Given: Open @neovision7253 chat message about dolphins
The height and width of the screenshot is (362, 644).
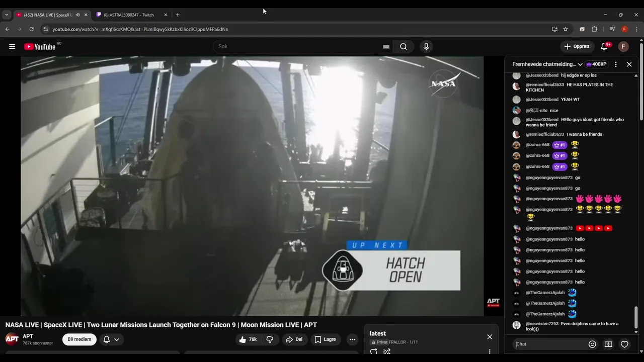Looking at the screenshot, I should 572,326.
